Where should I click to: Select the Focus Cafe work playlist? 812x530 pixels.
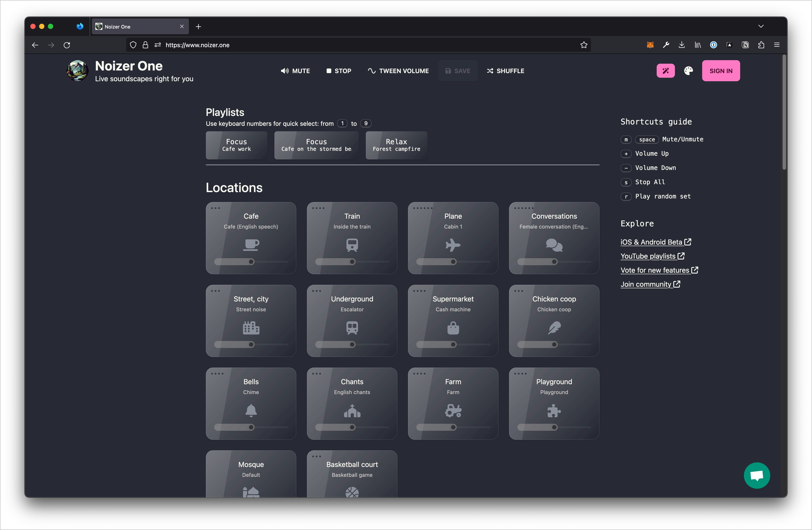pos(236,145)
